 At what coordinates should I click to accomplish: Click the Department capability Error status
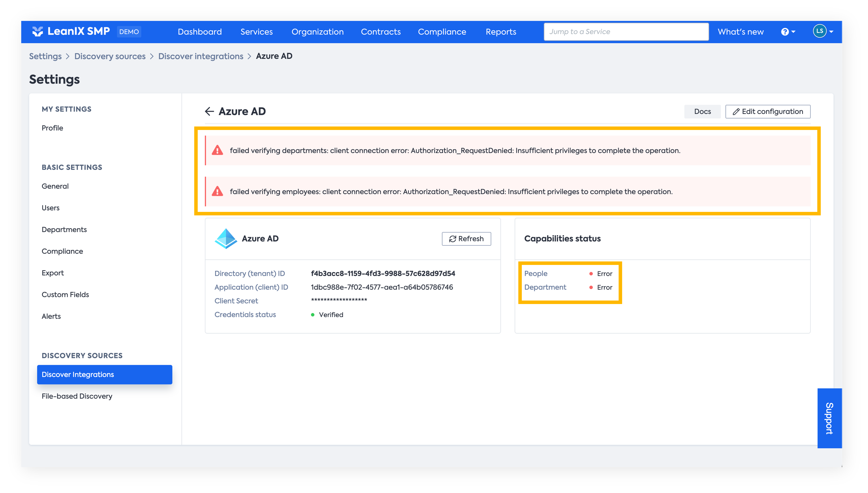tap(601, 288)
